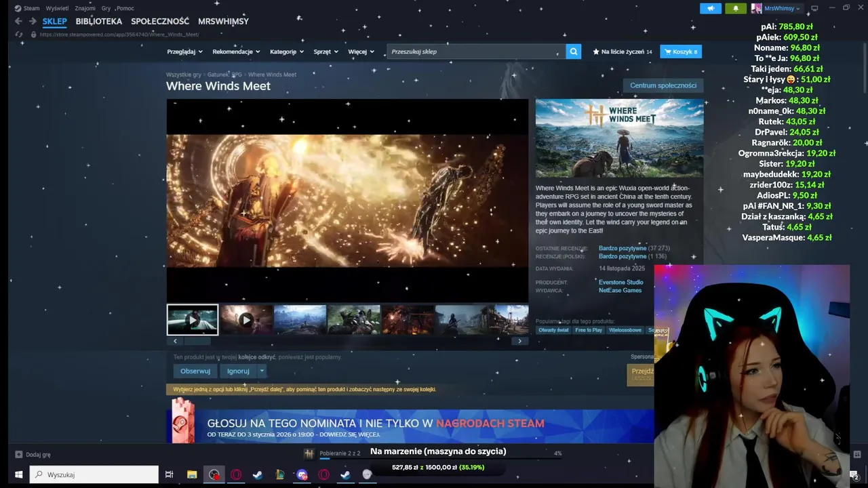Open OBS Studio from the taskbar
The width and height of the screenshot is (868, 488).
click(214, 474)
